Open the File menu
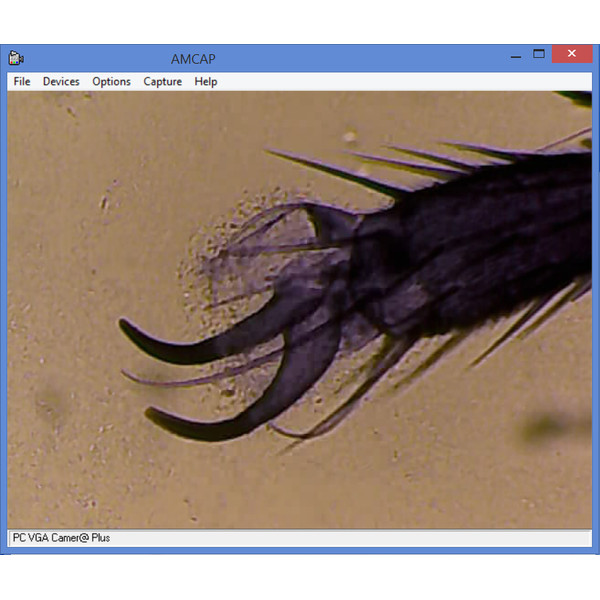This screenshot has height=600, width=600. click(x=22, y=82)
